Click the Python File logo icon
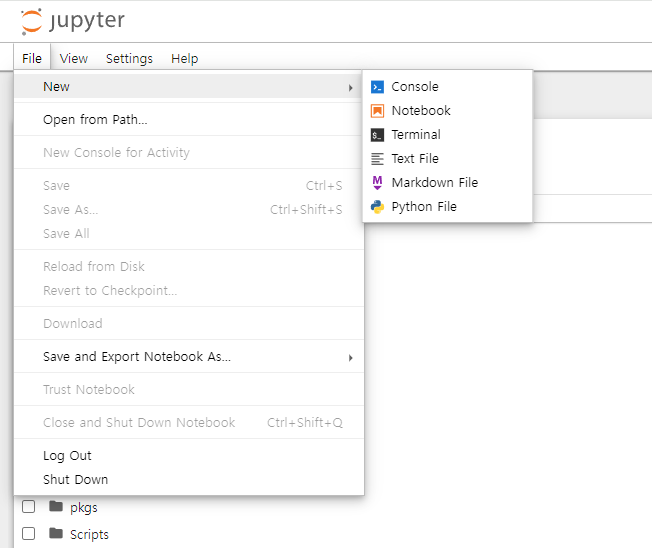This screenshot has height=548, width=652. [377, 207]
